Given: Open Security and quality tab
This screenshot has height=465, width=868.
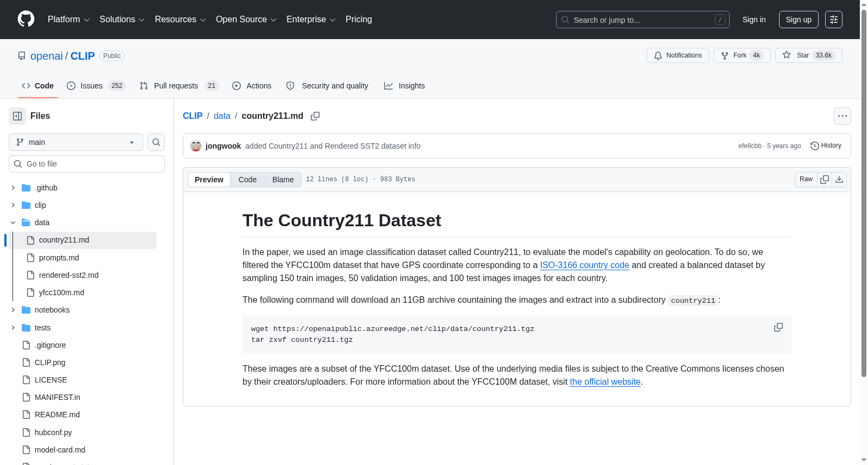Looking at the screenshot, I should [x=327, y=86].
